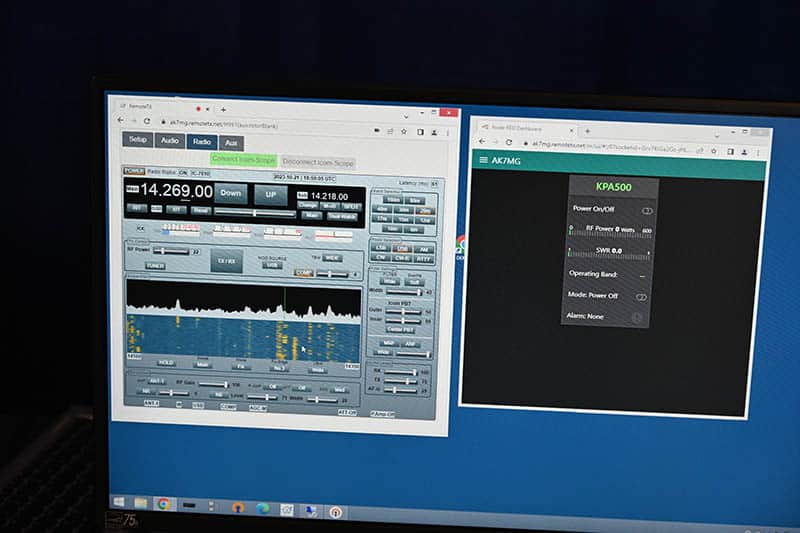Reload the RemoteTx browser page
Screen dimensions: 800x533
tap(147, 121)
